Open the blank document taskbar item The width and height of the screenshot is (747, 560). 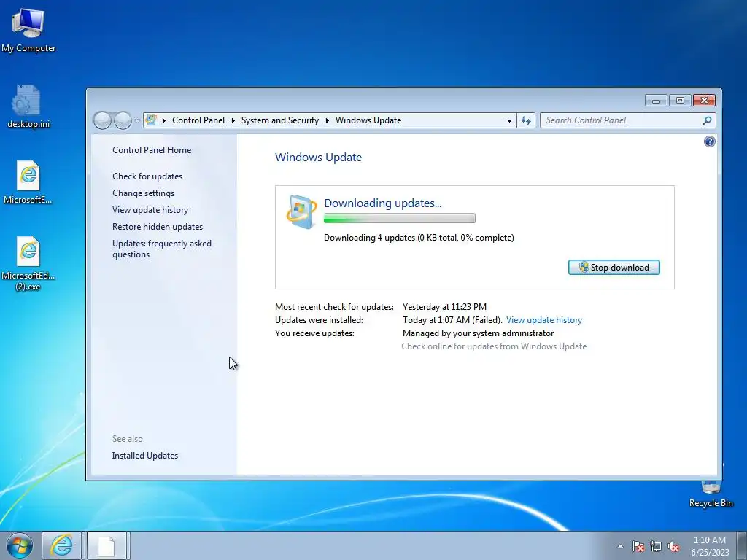tap(107, 545)
